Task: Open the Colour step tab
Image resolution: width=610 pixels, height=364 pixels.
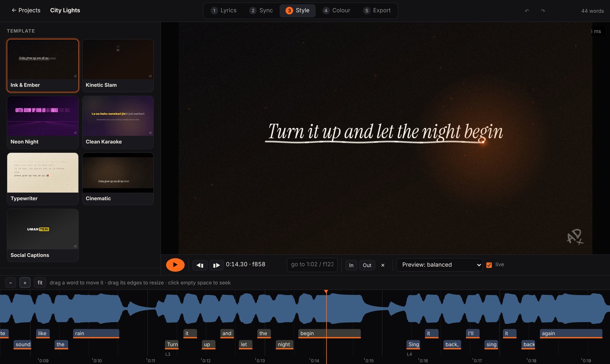Action: click(336, 10)
